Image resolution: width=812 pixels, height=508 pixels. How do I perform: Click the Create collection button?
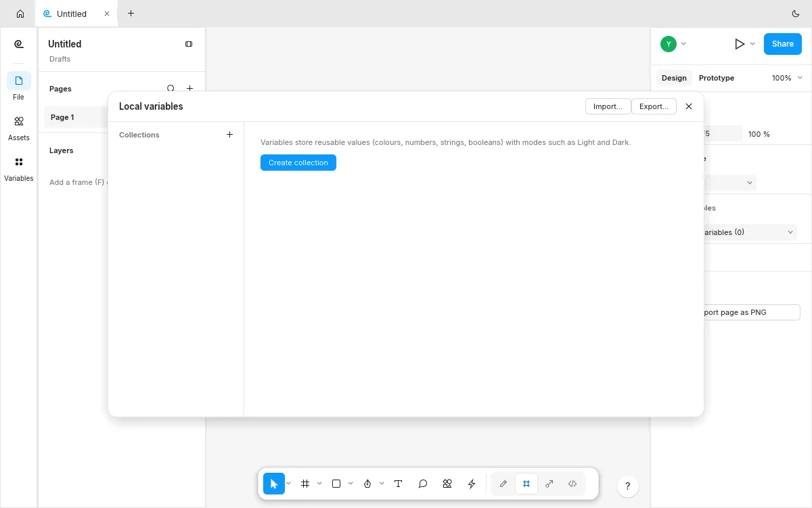point(298,163)
